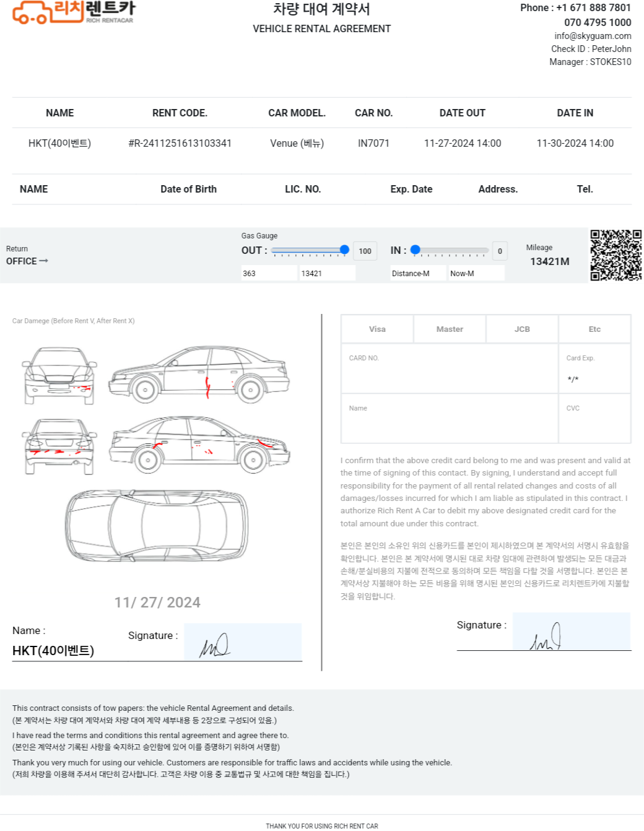Click the 11/ 27/ 2024 date text
The image size is (644, 831).
click(x=157, y=603)
